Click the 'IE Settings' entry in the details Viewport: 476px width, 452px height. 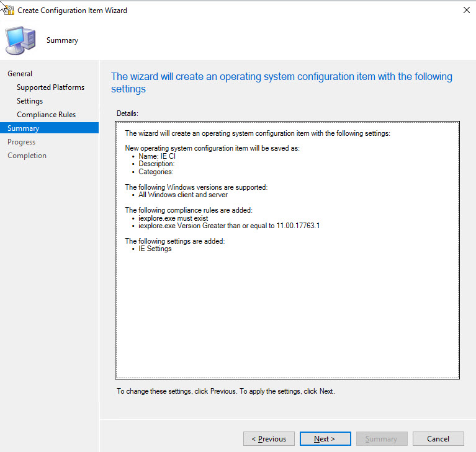pyautogui.click(x=155, y=249)
